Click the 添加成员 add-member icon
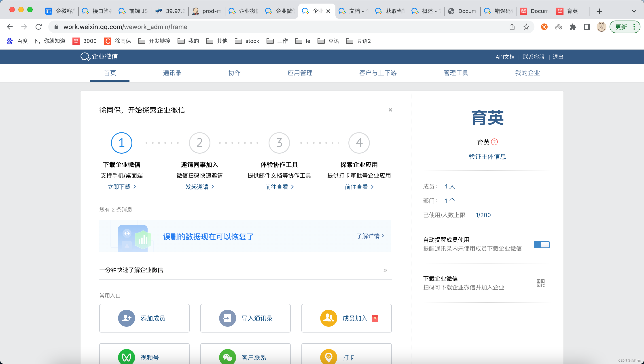644x364 pixels. pos(126,318)
